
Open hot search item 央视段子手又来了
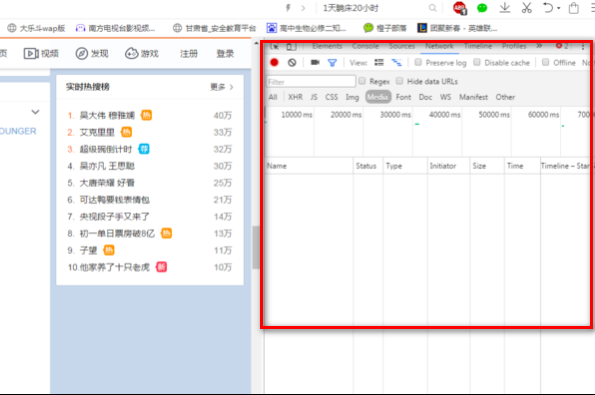pyautogui.click(x=114, y=217)
